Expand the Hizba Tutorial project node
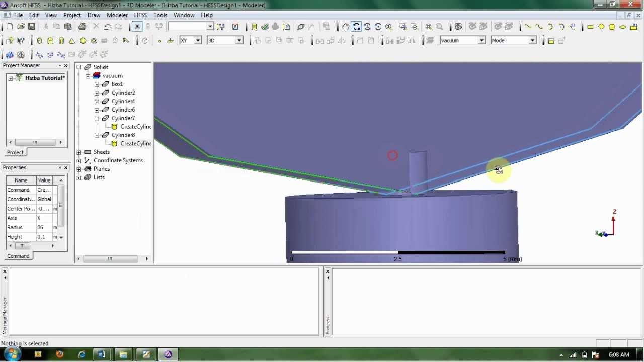 (x=11, y=78)
